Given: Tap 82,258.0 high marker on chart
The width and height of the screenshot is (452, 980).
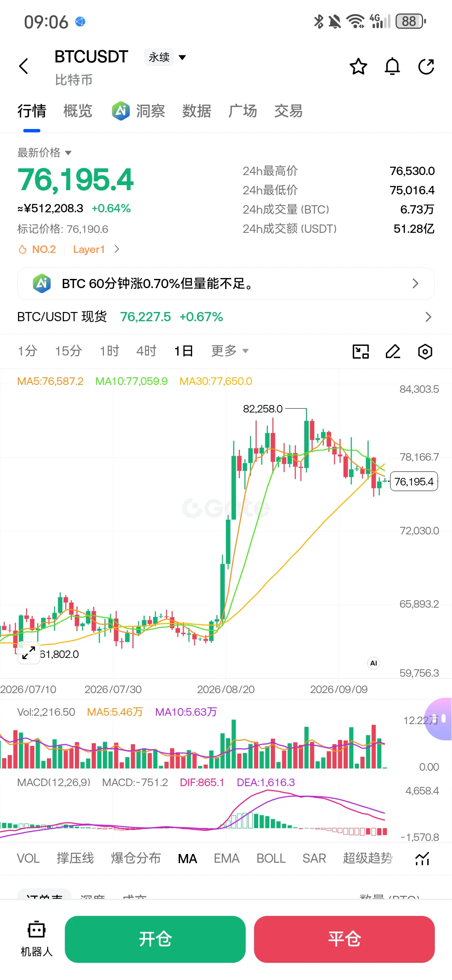Looking at the screenshot, I should click(x=263, y=409).
